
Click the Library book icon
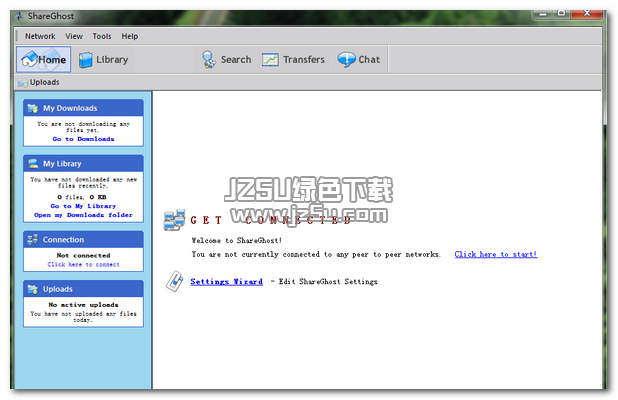click(85, 60)
